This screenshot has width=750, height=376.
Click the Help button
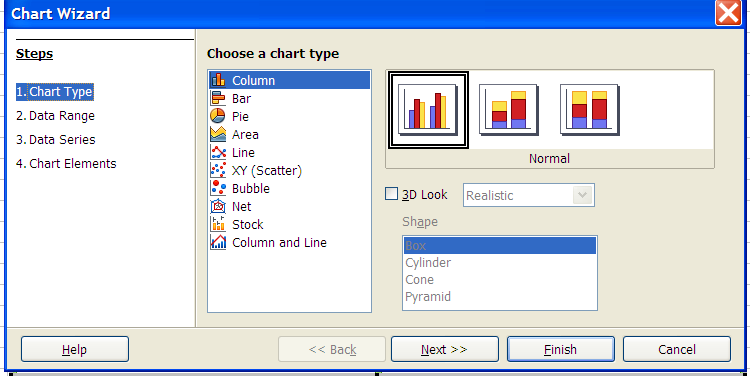click(75, 349)
